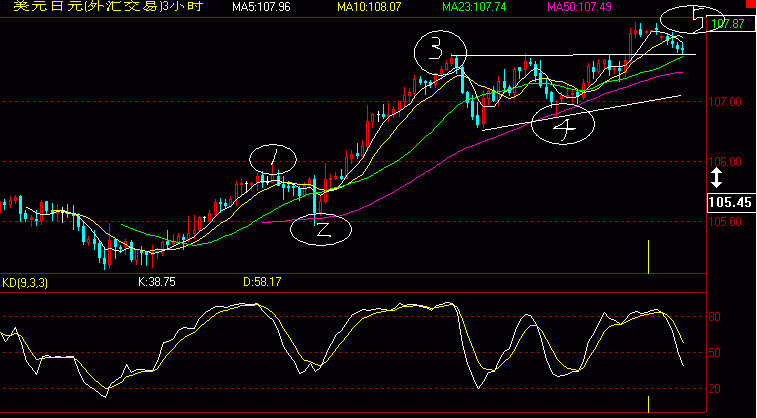Click the K:38.75 value label
This screenshot has height=418, width=757.
click(156, 282)
